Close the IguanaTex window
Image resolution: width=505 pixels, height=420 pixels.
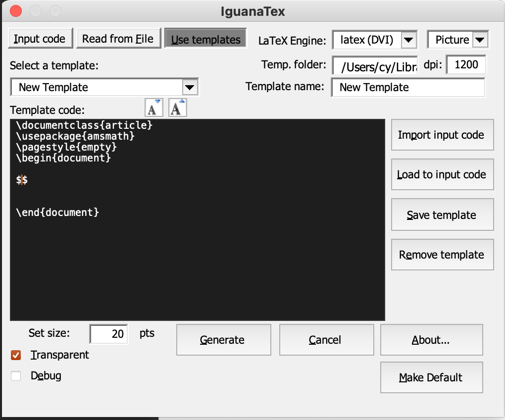[15, 10]
